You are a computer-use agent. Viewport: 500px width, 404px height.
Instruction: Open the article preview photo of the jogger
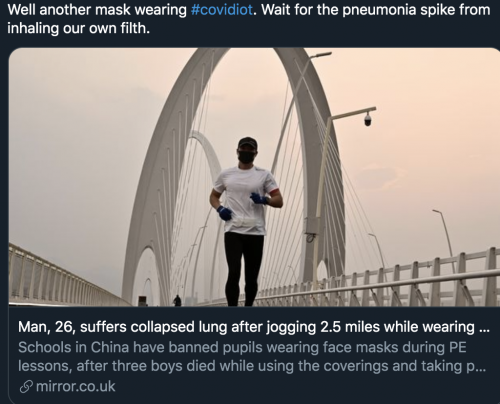point(254,177)
